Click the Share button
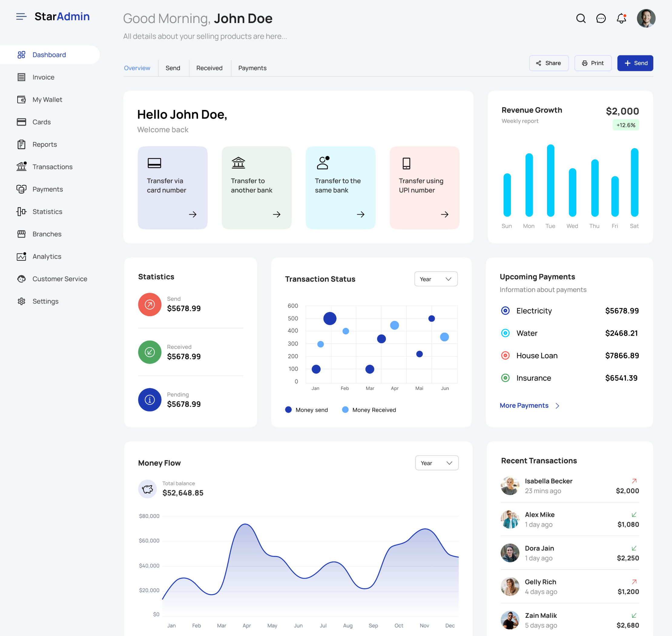 click(548, 63)
